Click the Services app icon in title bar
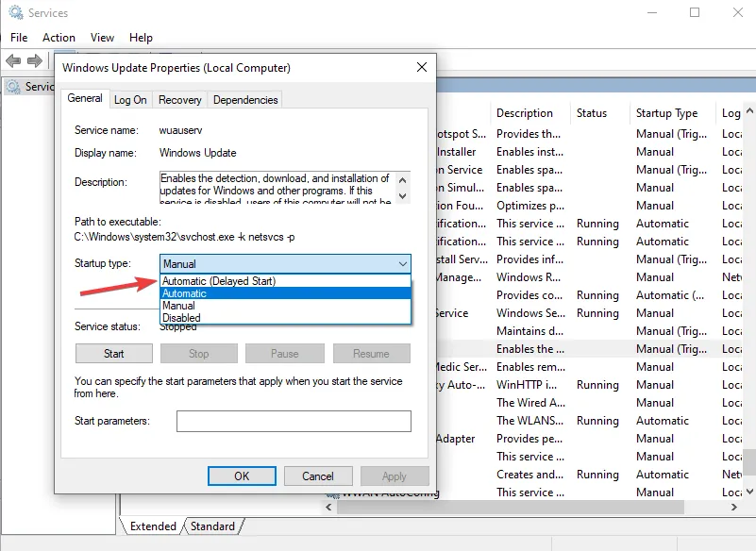Screen dimensions: 756x551 tap(16, 13)
